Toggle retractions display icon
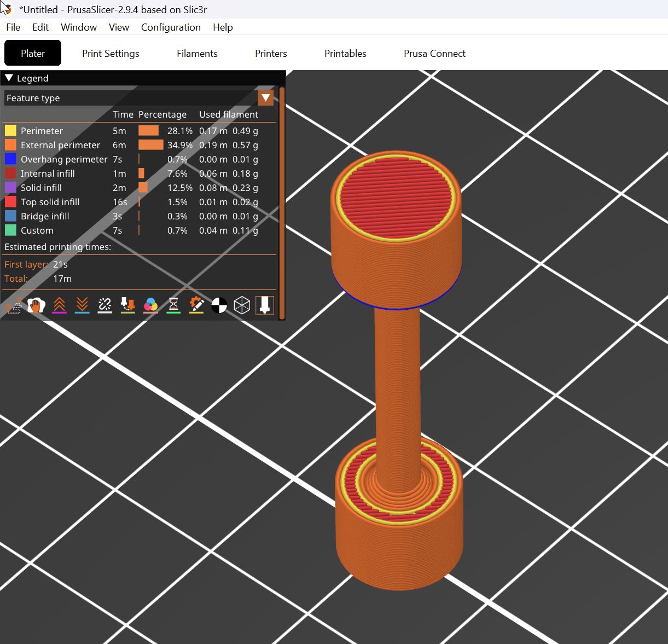The width and height of the screenshot is (668, 644). (x=59, y=305)
